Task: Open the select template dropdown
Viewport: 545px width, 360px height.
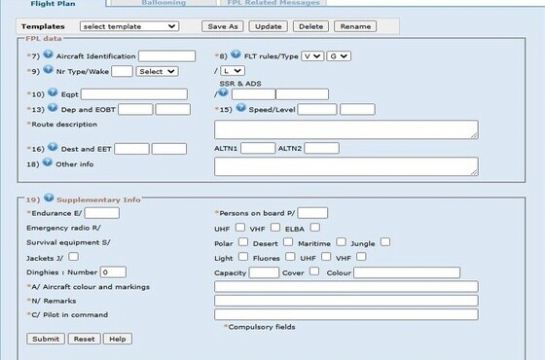Action: [x=129, y=26]
